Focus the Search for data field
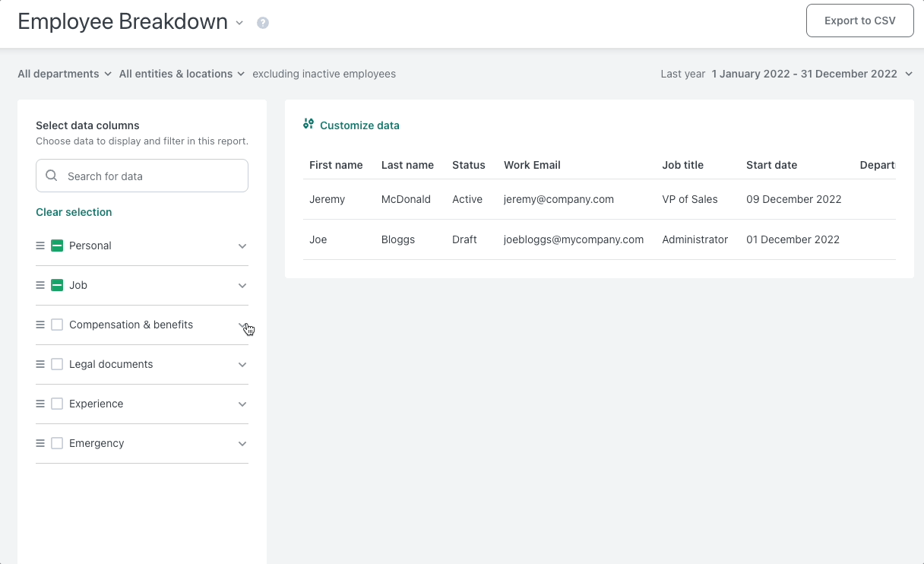The width and height of the screenshot is (924, 564). (x=142, y=176)
